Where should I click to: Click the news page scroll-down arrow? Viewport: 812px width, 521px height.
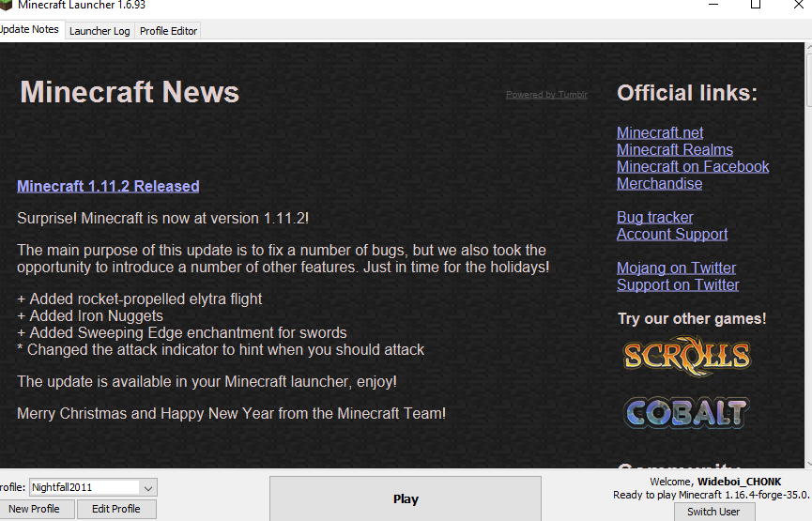coord(808,464)
